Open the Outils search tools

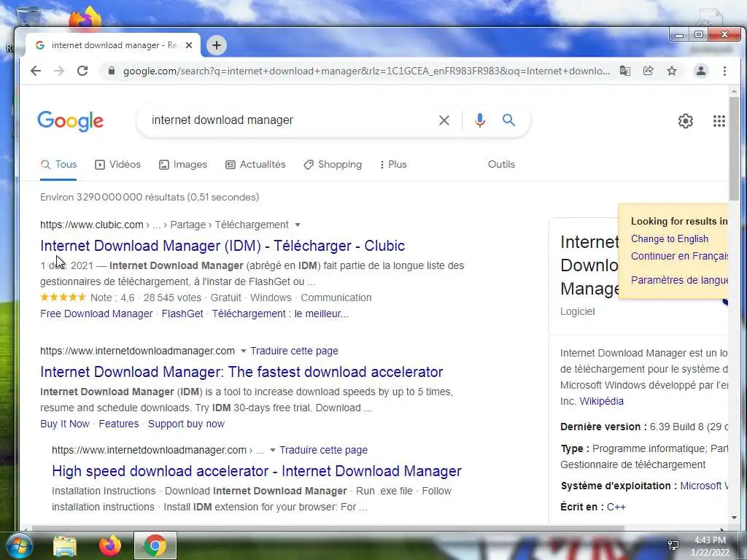pos(501,164)
